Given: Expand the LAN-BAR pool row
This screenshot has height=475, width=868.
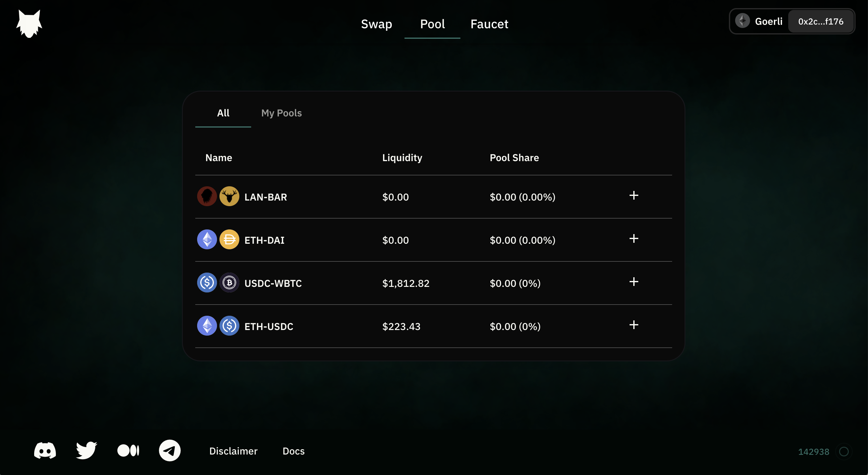Looking at the screenshot, I should (x=634, y=196).
